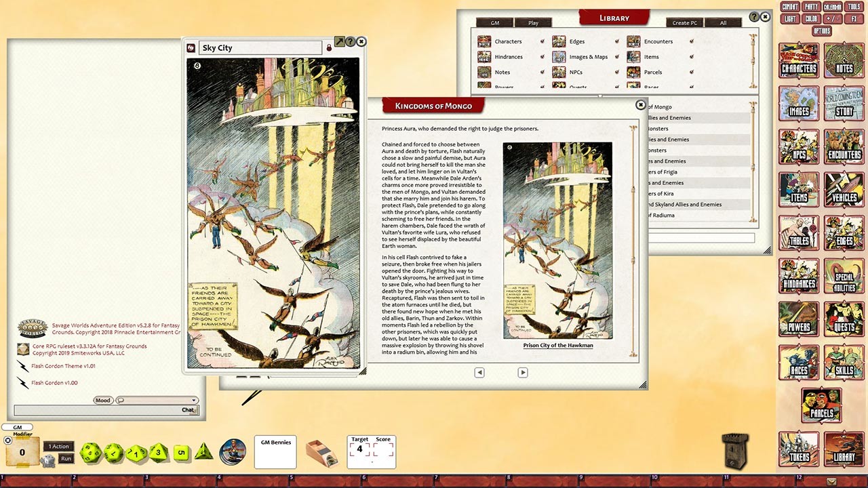Click the chat text input field

pos(96,410)
